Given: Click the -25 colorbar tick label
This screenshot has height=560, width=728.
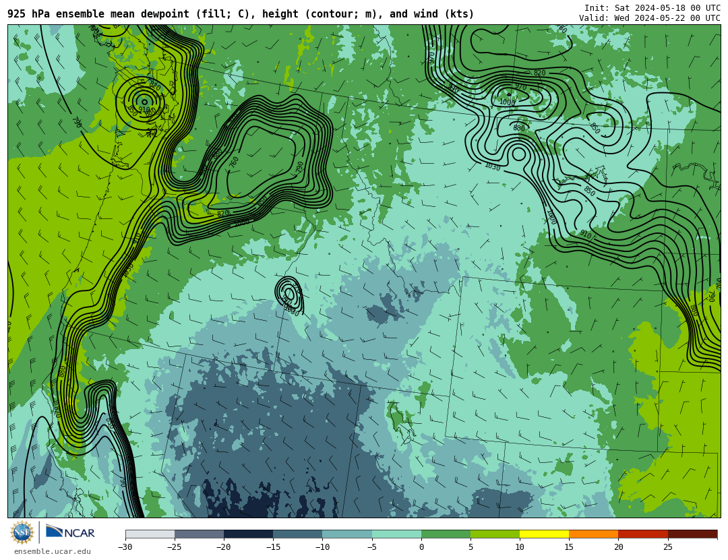Looking at the screenshot, I should [175, 547].
